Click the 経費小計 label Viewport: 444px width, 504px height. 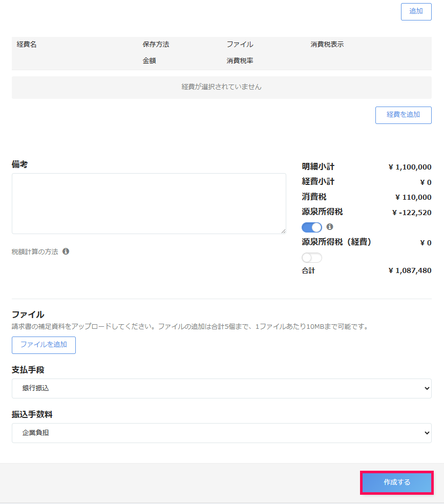[318, 182]
